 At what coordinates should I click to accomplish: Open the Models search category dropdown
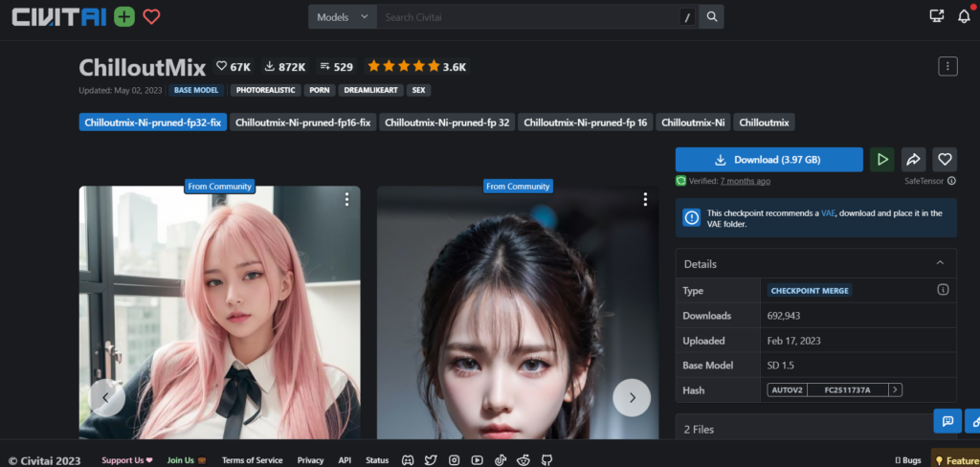342,17
